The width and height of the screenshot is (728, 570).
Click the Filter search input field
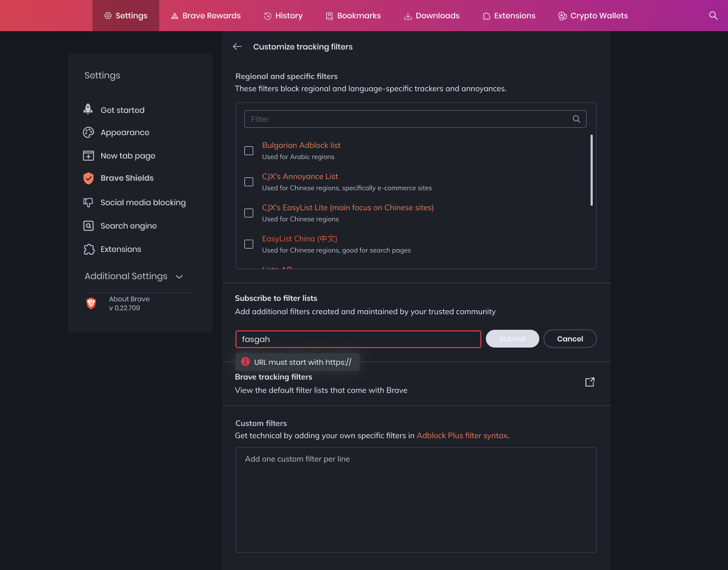coord(415,119)
